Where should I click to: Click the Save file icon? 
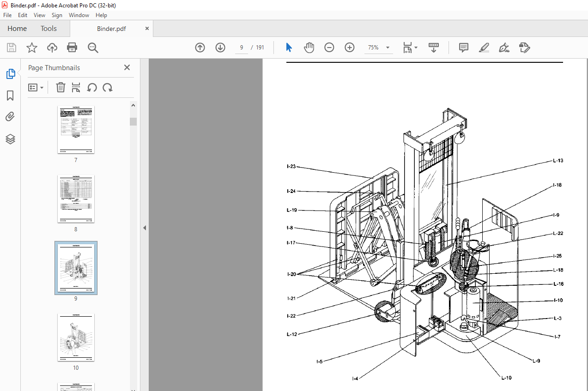[x=12, y=48]
